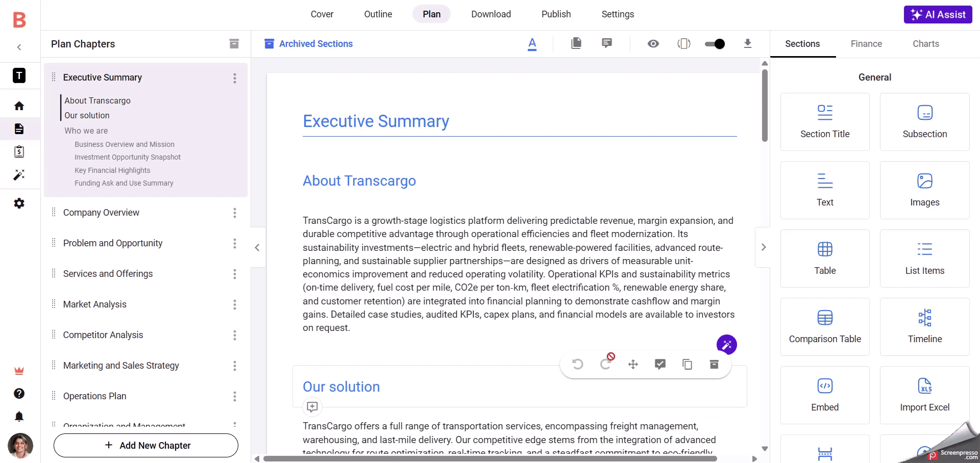Image resolution: width=980 pixels, height=463 pixels.
Task: Click the T workspace badge
Action: pos(19,75)
